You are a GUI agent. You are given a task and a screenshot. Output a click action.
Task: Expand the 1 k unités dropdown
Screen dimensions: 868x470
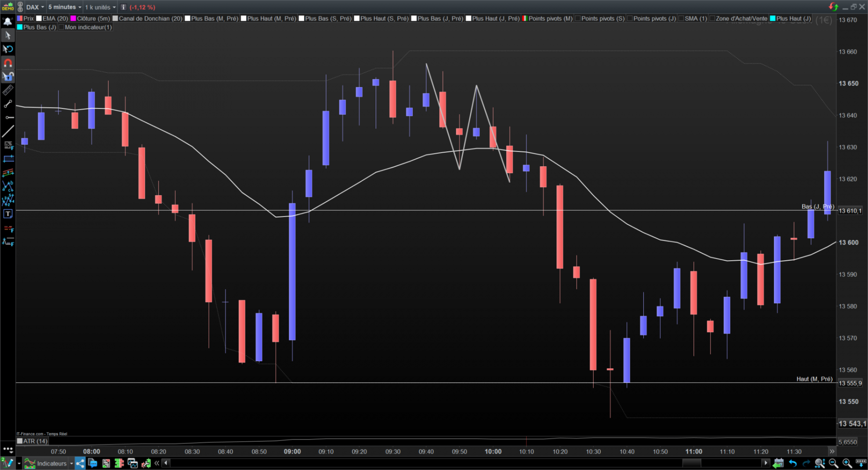click(x=100, y=7)
